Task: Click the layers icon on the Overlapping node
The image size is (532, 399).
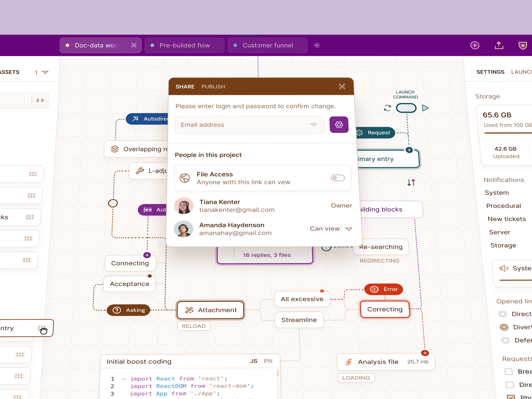Action: (115, 149)
